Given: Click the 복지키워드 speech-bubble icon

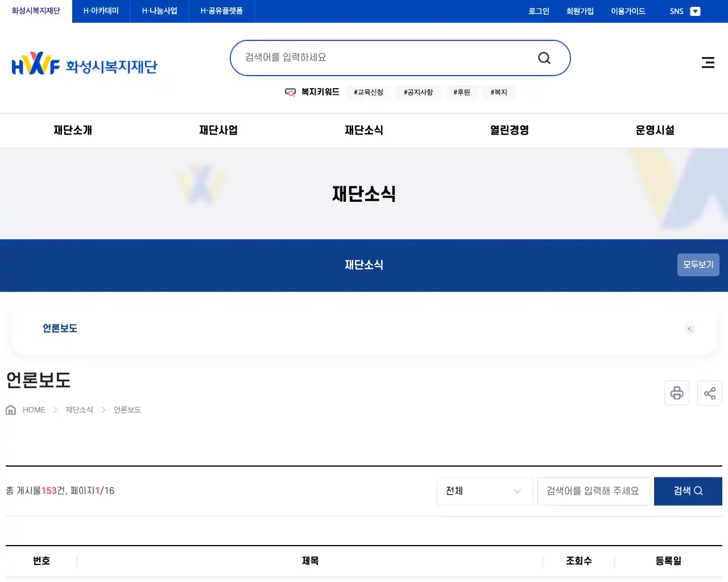Looking at the screenshot, I should point(290,92).
